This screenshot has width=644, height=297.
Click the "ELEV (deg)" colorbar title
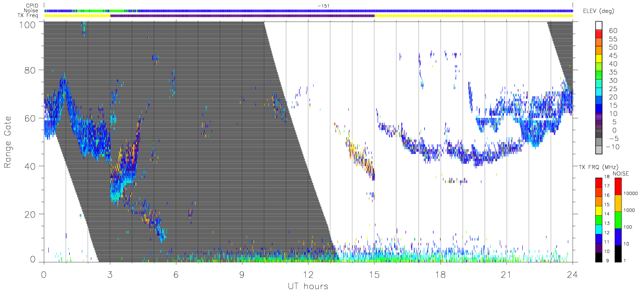[x=599, y=11]
